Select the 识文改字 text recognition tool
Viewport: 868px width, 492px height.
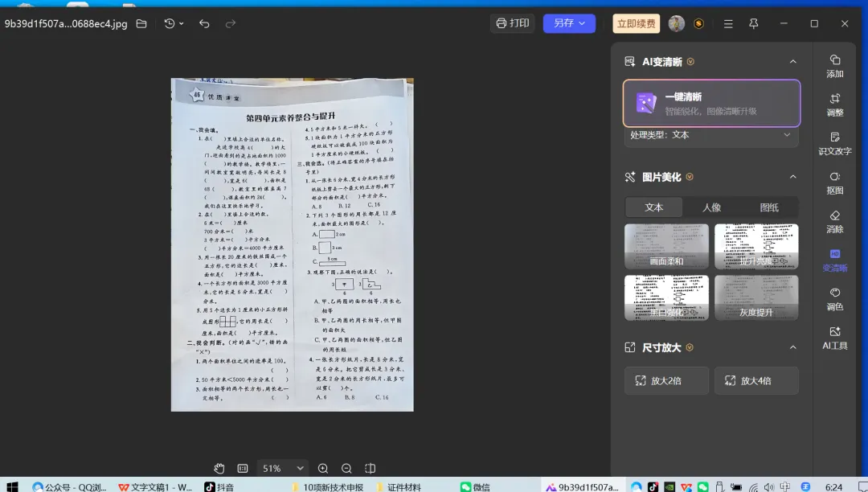(835, 144)
